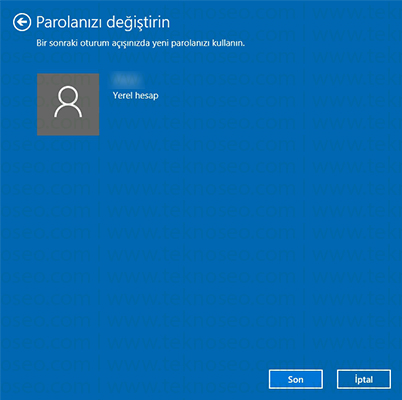Click the blurred account name above 'Yerel hesap'

pyautogui.click(x=126, y=80)
